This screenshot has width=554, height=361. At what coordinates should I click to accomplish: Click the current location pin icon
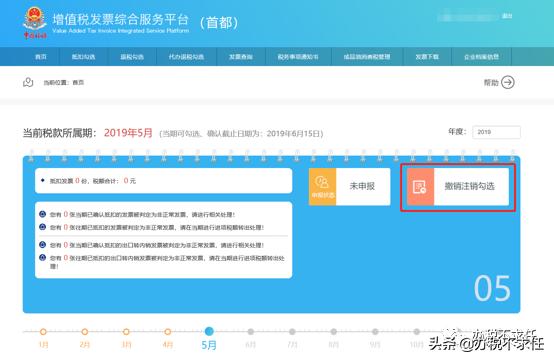(28, 82)
